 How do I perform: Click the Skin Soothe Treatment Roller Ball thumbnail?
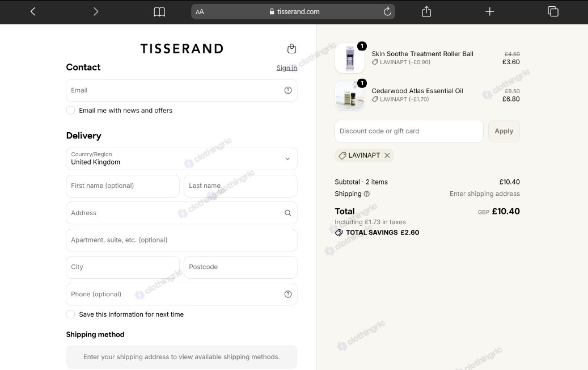(x=349, y=58)
